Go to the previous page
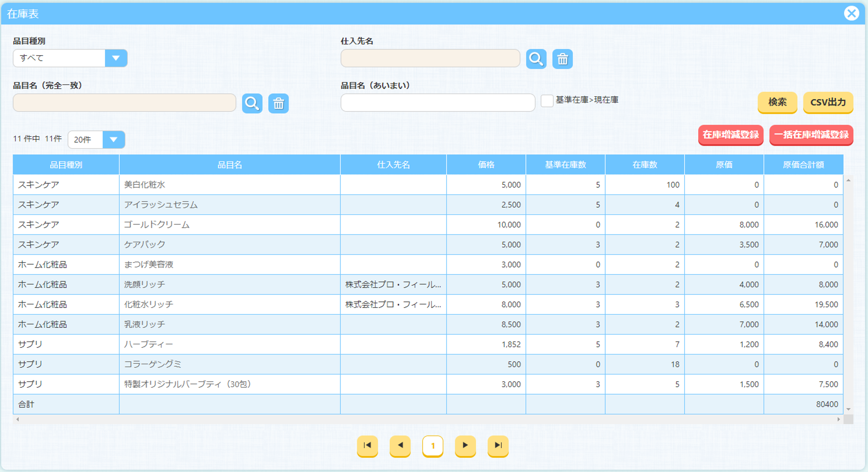Viewport: 868px width, 472px height. point(400,445)
